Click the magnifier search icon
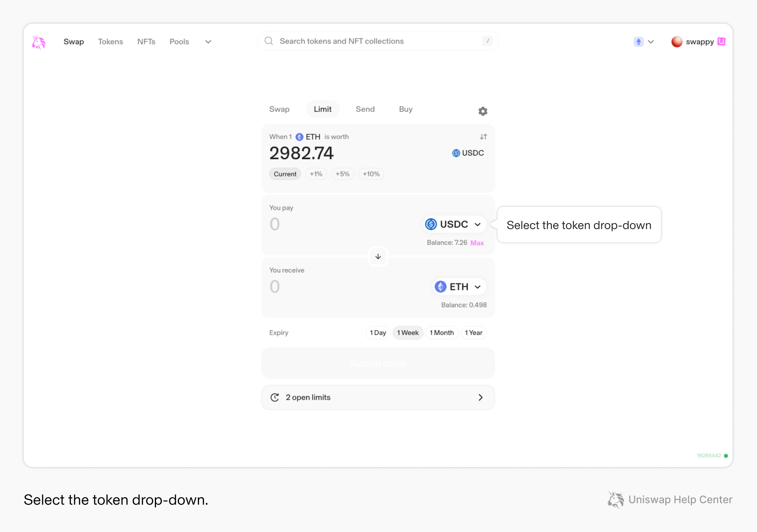757x532 pixels. pos(269,41)
